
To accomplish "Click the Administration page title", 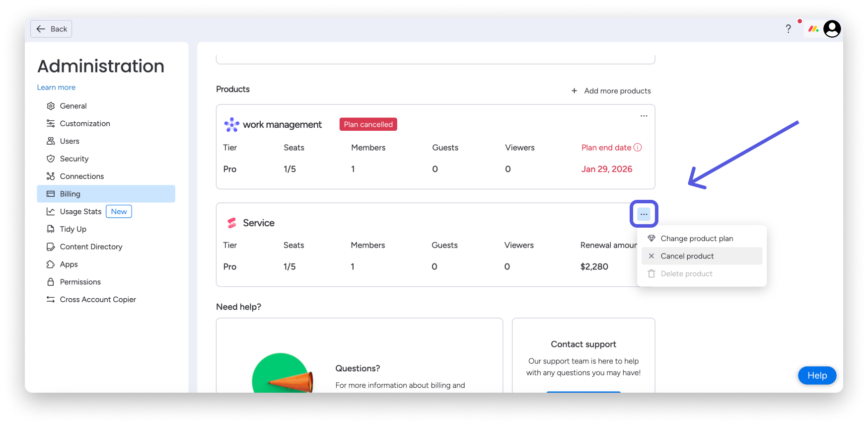I will pos(101,66).
